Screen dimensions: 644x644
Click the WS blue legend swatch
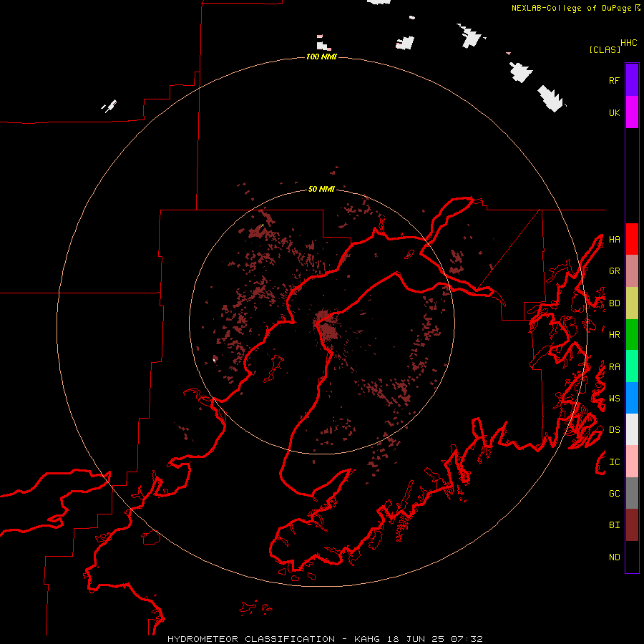coord(632,398)
